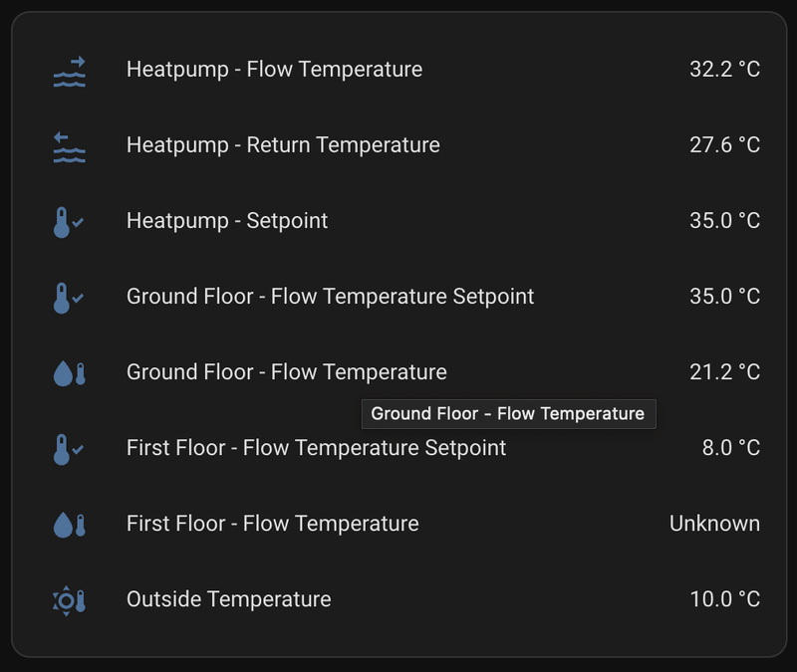Select the Heatpump - Setpoint label
797x672 pixels.
(227, 221)
